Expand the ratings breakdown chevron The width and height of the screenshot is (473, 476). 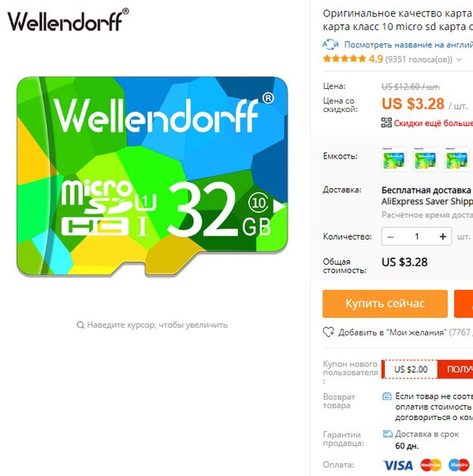coord(459,60)
